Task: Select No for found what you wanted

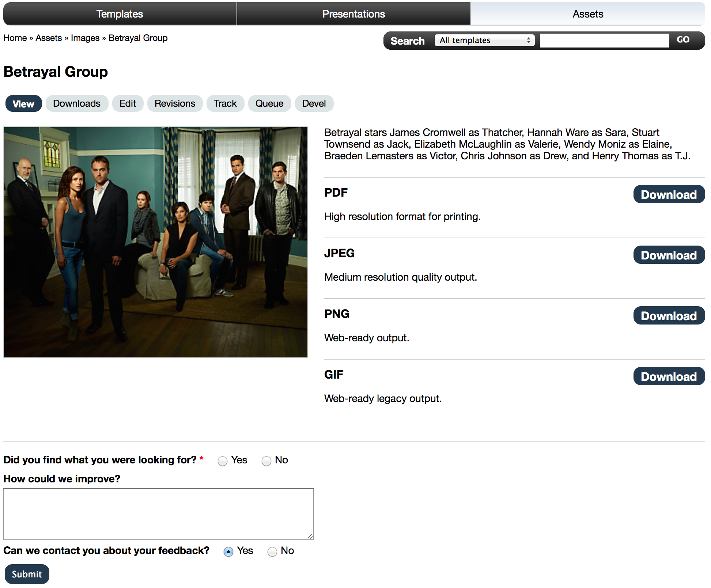Action: 266,461
